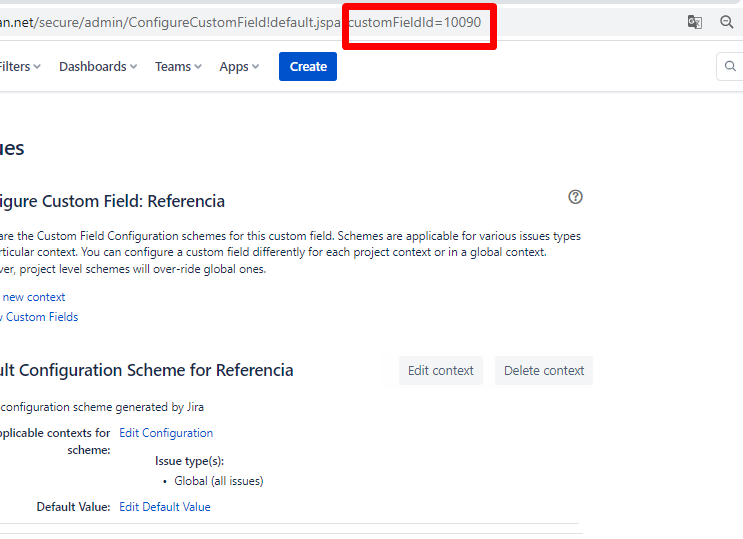Follow the Edit Default Value link
This screenshot has width=743, height=539.
tap(165, 507)
